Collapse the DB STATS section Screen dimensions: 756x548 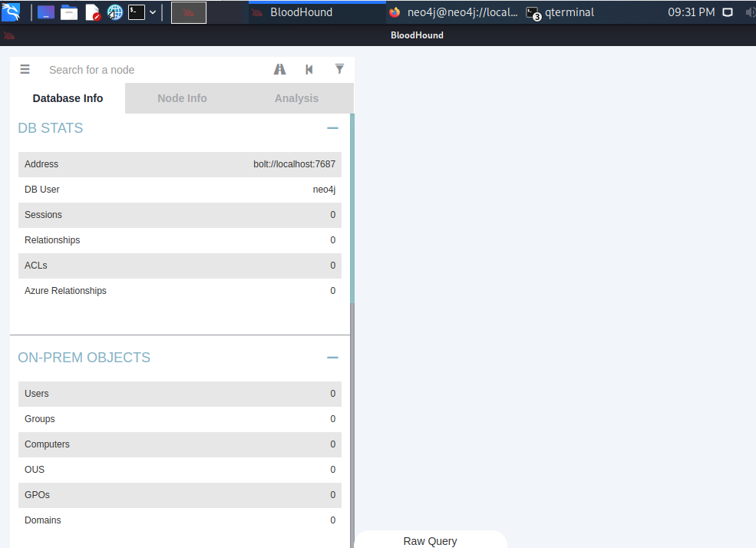[332, 128]
